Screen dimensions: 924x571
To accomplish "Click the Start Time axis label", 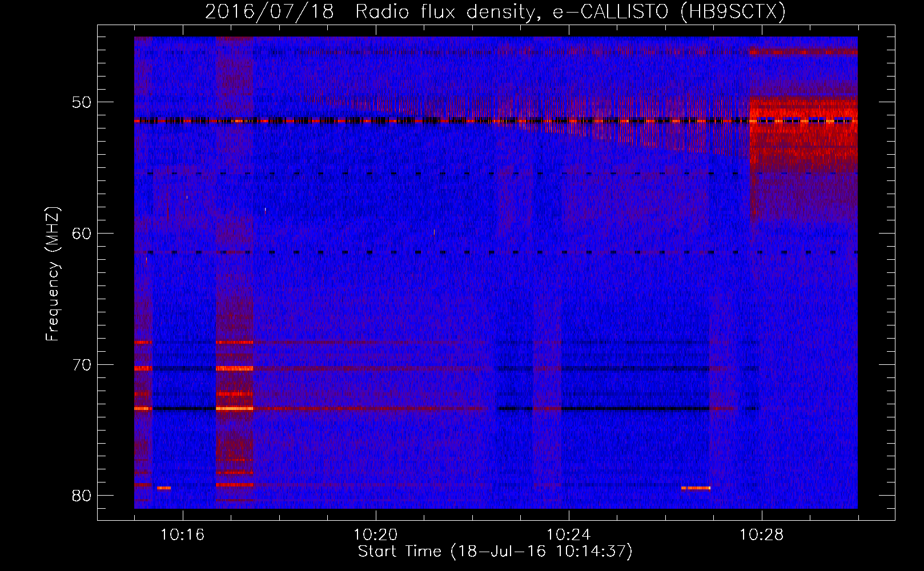I will (496, 552).
